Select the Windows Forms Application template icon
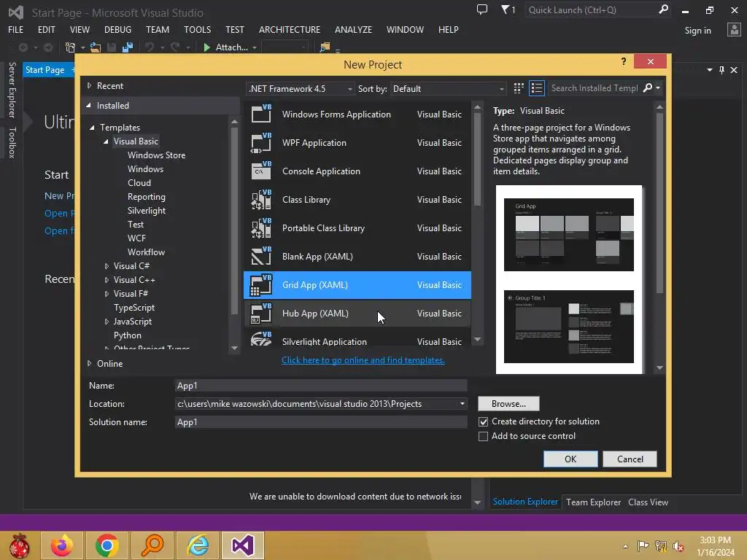The height and width of the screenshot is (560, 747). [261, 114]
